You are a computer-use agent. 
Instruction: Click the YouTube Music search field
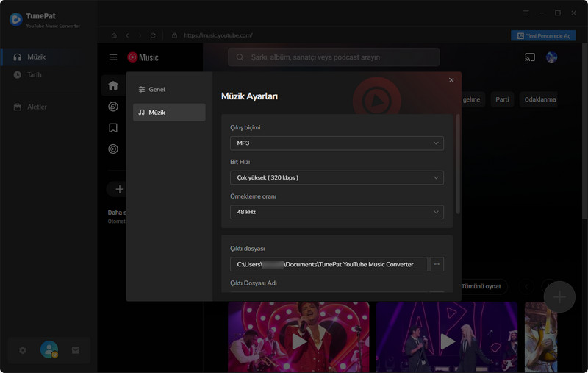pos(334,57)
